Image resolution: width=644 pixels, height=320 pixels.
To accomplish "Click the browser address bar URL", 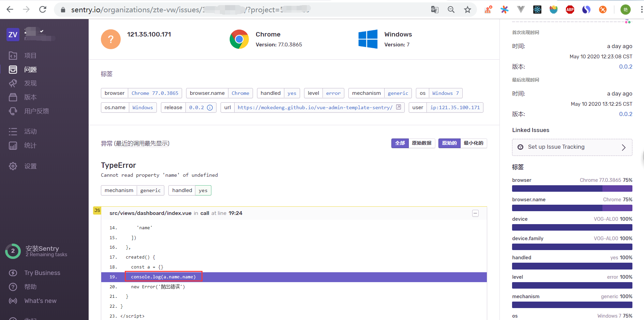I will click(x=191, y=10).
